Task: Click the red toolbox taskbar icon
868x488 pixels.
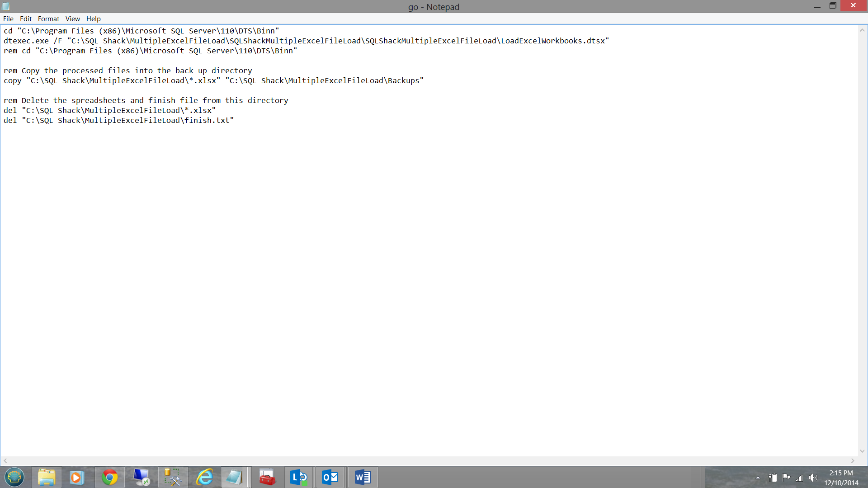Action: click(x=267, y=477)
